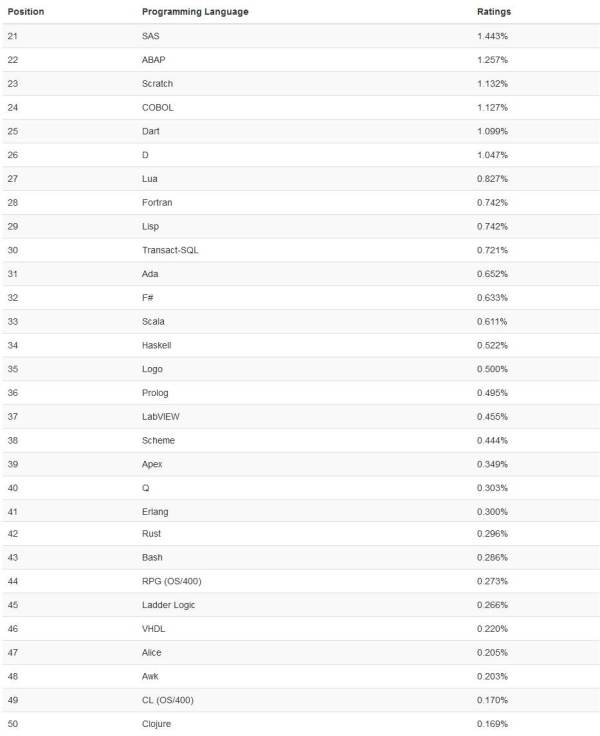The image size is (600, 736).
Task: Select Transact-SQL in the language column
Action: (170, 250)
